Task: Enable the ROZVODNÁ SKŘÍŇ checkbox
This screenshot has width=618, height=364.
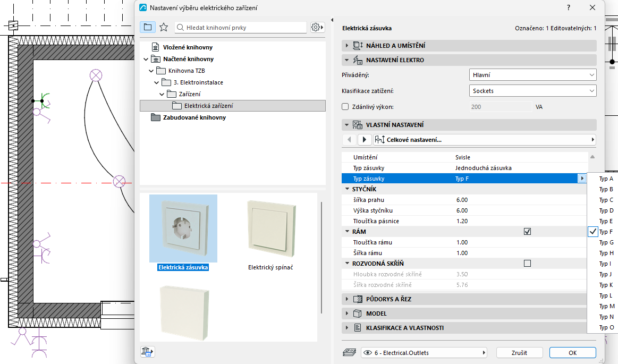Action: coord(527,264)
